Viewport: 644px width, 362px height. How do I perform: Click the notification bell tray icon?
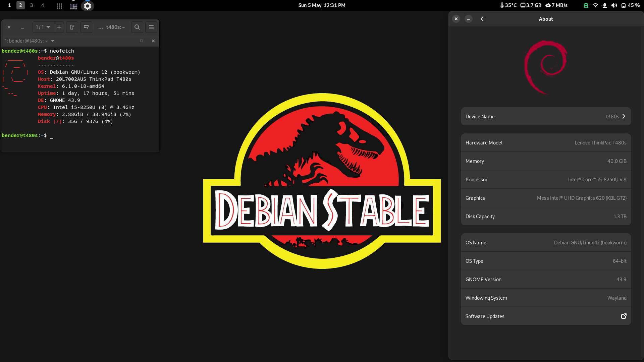coord(605,5)
